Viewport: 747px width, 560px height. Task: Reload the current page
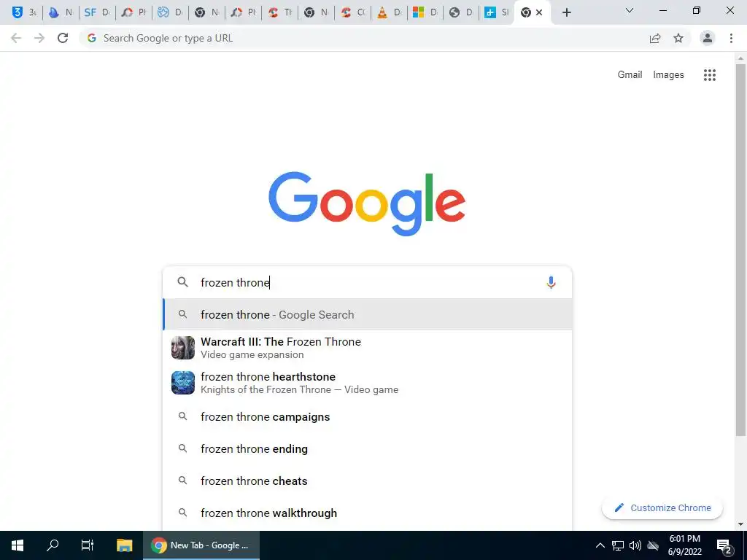(x=63, y=38)
